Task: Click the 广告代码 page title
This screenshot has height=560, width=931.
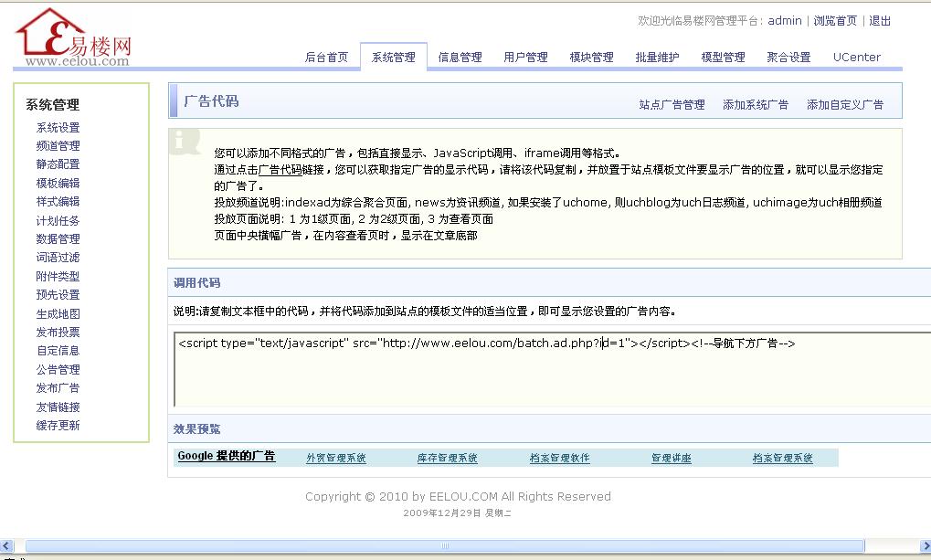Action: click(x=211, y=101)
